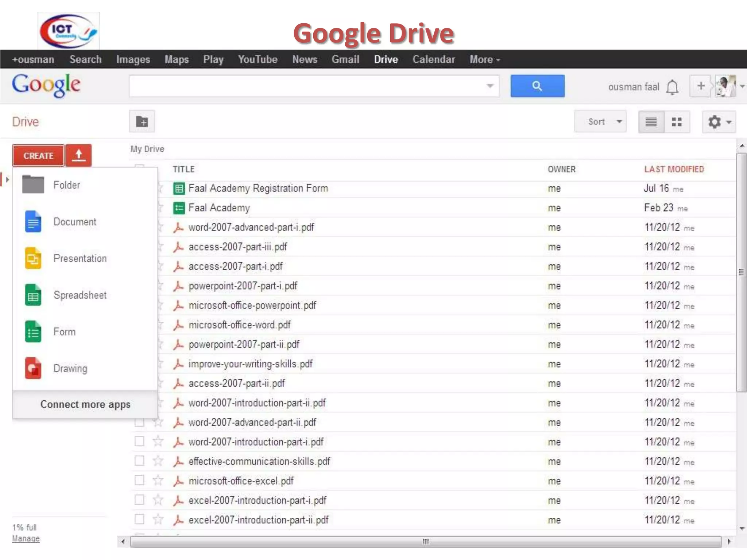The image size is (747, 560).
Task: Open Faal Academy Registration Form
Action: (x=258, y=188)
